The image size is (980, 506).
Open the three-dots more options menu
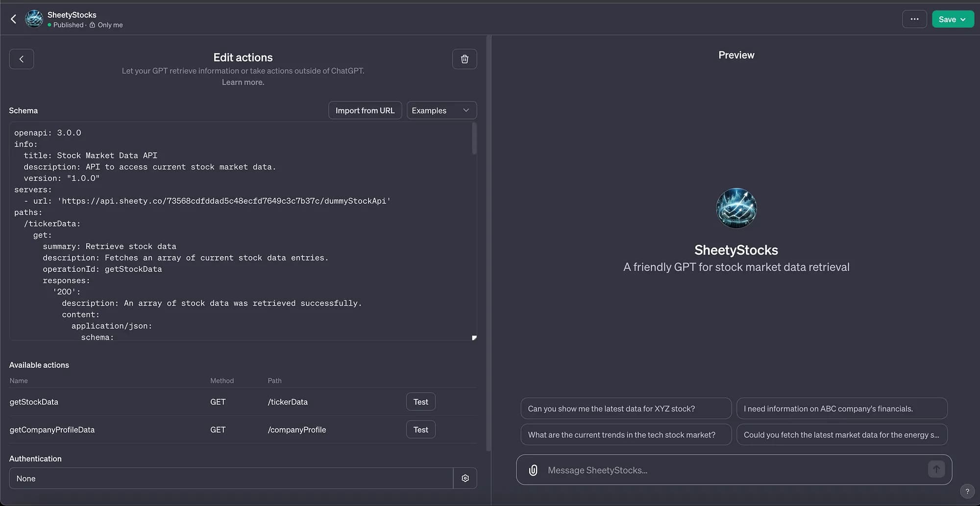coord(914,19)
